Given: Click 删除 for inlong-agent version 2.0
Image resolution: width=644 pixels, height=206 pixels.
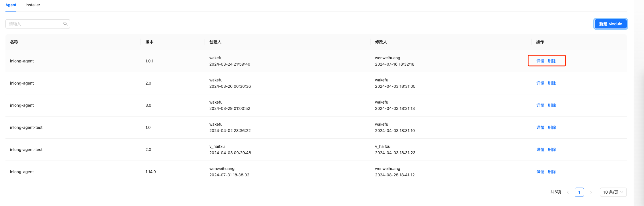Looking at the screenshot, I should point(552,83).
